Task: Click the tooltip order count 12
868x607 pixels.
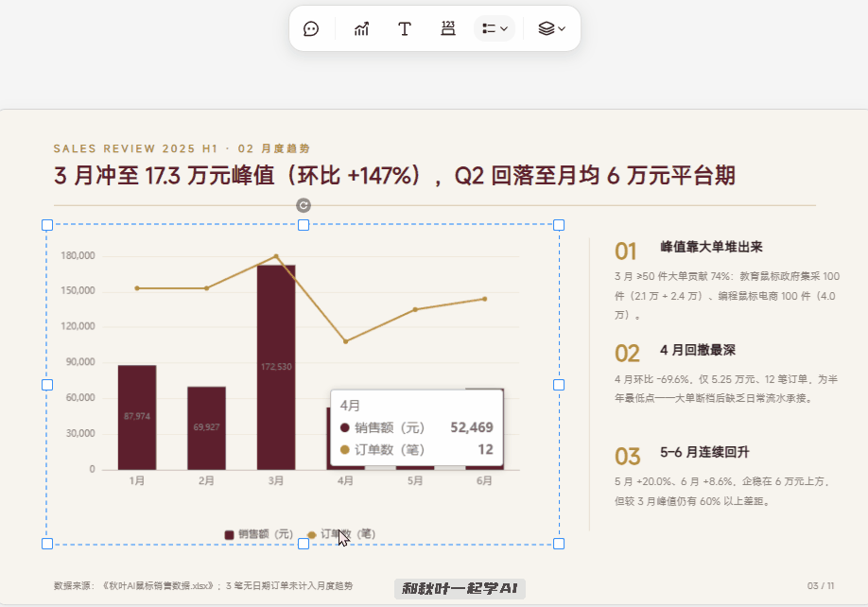Action: coord(485,450)
